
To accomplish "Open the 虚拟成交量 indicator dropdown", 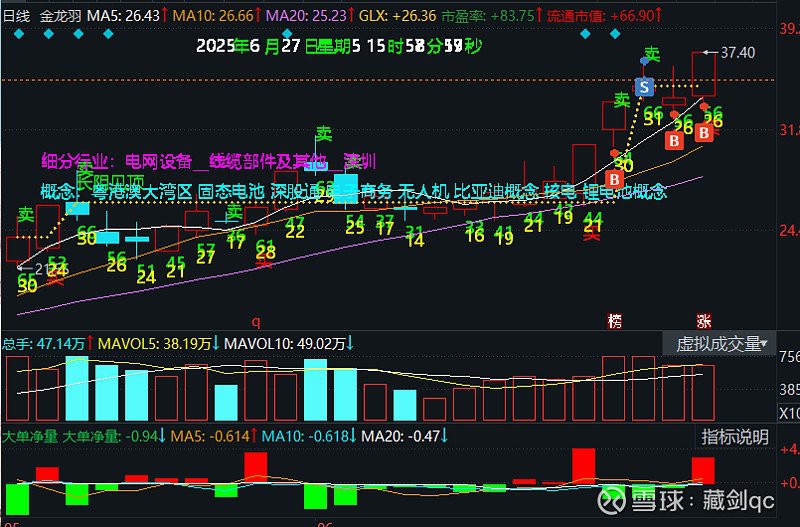I will 719,344.
